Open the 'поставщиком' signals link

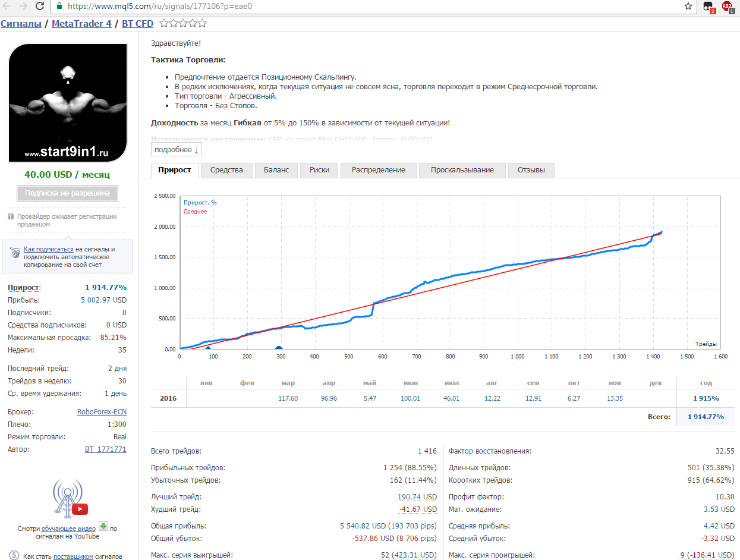tap(74, 557)
